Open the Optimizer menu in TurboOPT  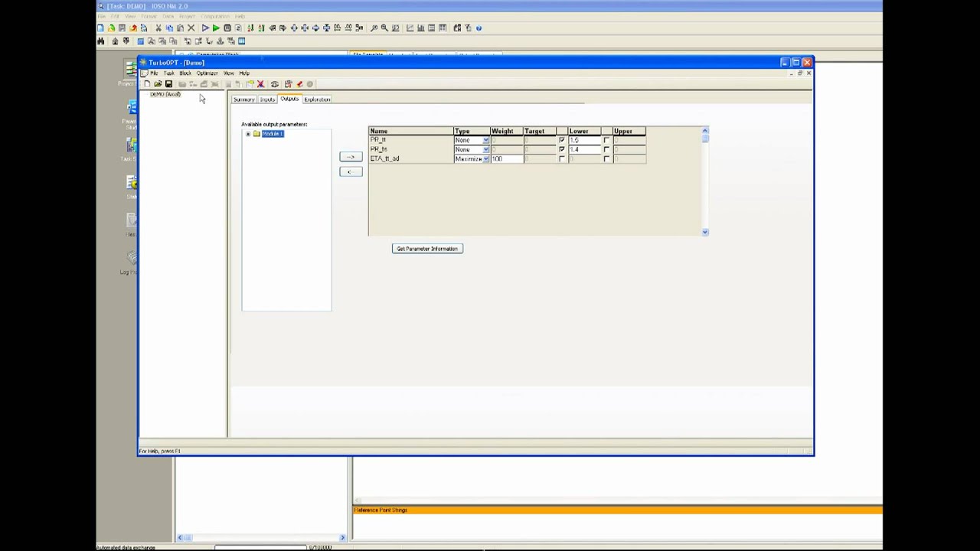(207, 73)
